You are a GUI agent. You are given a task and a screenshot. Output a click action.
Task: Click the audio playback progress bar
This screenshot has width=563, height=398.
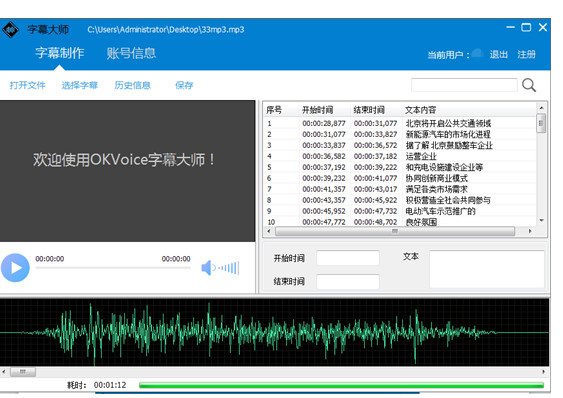[113, 268]
